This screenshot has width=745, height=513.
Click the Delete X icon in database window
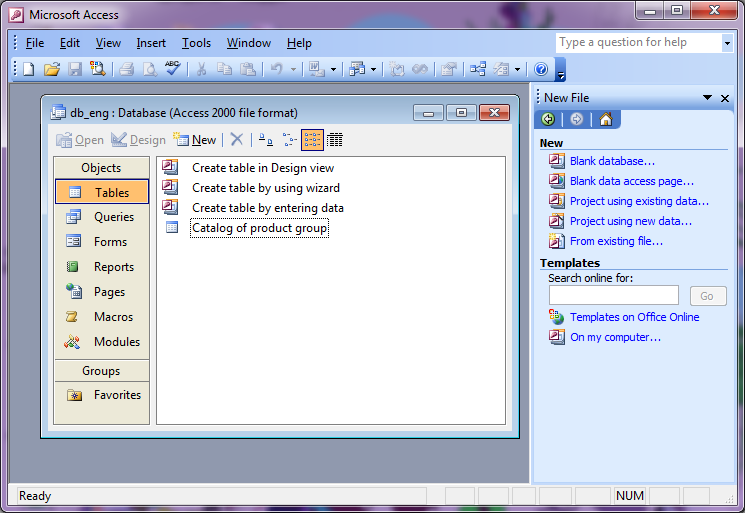click(237, 140)
